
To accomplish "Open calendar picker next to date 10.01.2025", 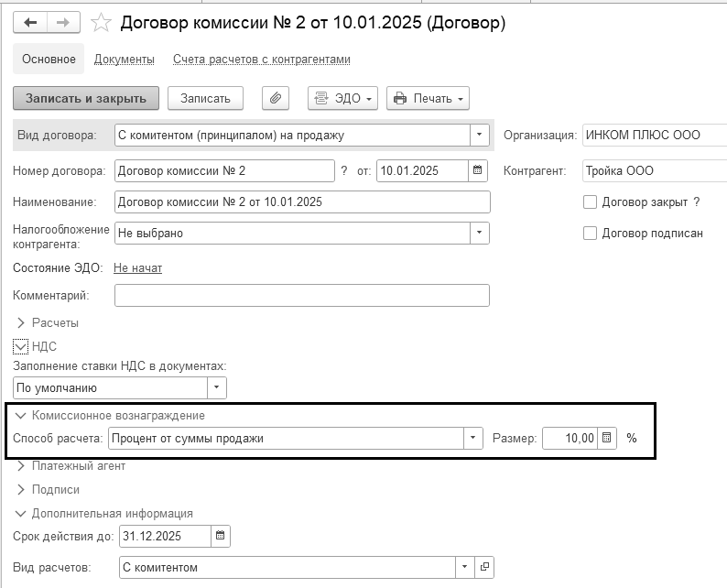I will point(478,170).
